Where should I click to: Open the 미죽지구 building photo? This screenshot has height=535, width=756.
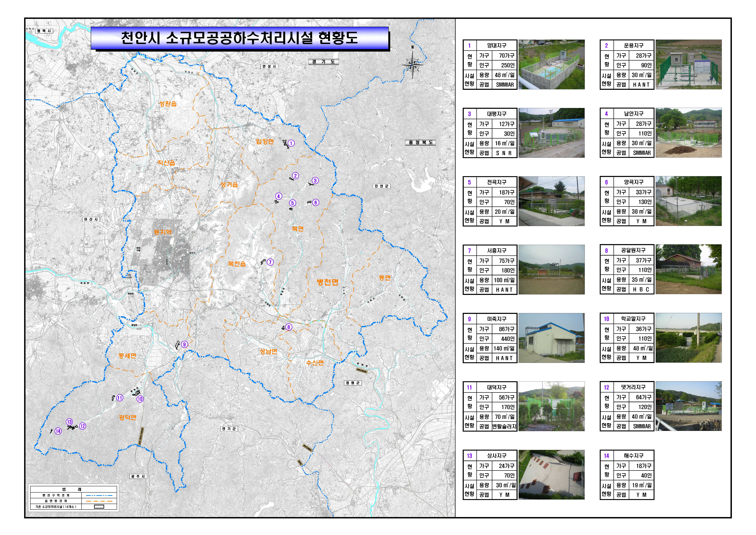(x=552, y=338)
